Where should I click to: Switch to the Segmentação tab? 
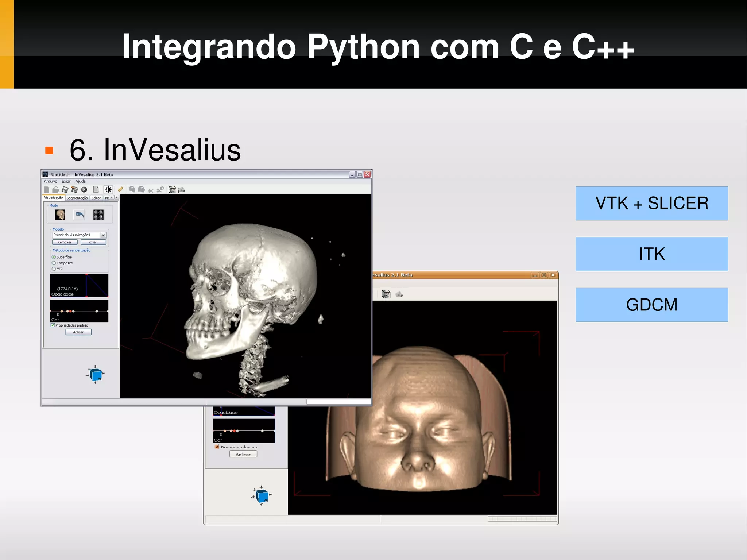point(77,198)
